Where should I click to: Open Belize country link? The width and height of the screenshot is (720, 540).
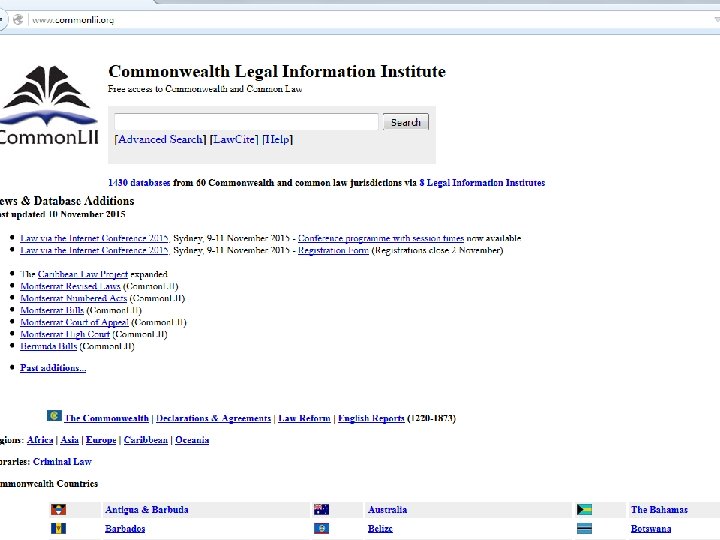pos(380,529)
